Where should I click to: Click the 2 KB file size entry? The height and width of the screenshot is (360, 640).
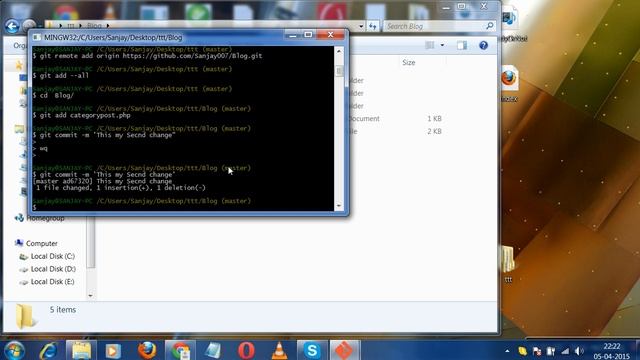click(434, 131)
